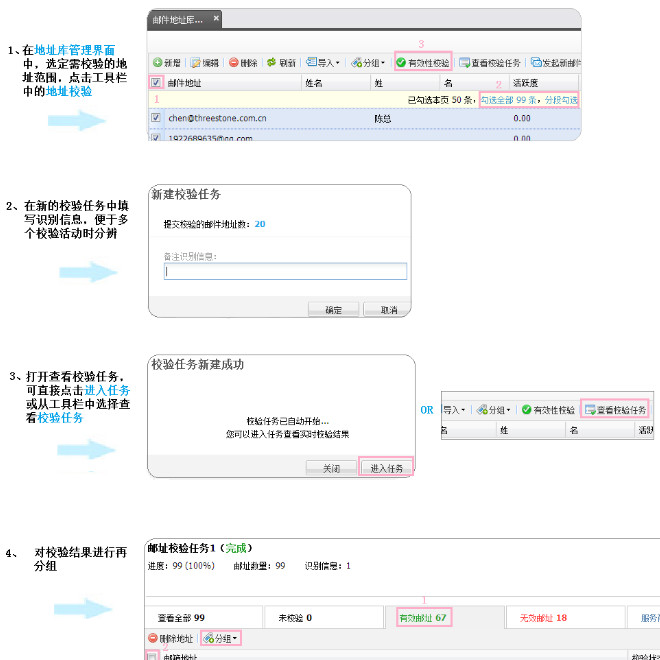This screenshot has height=660, width=660.
Task: Click the 删除地址 icon in the results toolbar
Action: coord(153,638)
